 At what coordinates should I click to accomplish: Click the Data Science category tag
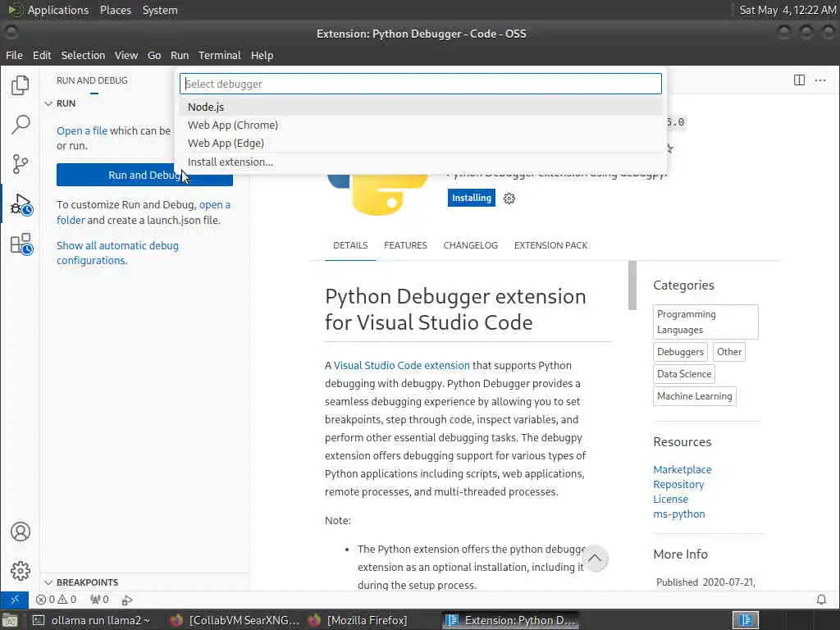[684, 374]
